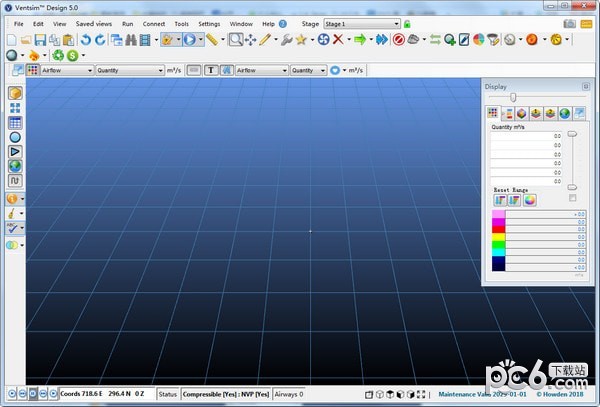Click the red block/stop icon

[399, 39]
